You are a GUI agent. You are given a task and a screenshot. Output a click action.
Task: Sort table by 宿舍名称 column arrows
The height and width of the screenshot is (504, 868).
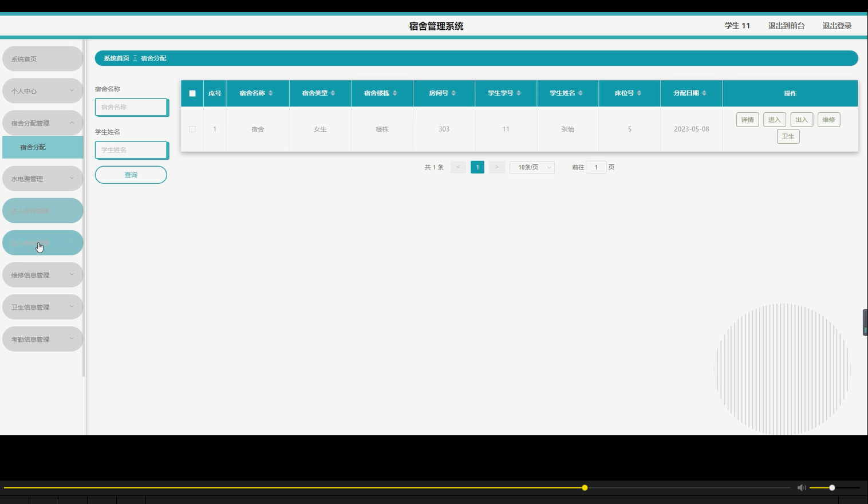pos(270,93)
